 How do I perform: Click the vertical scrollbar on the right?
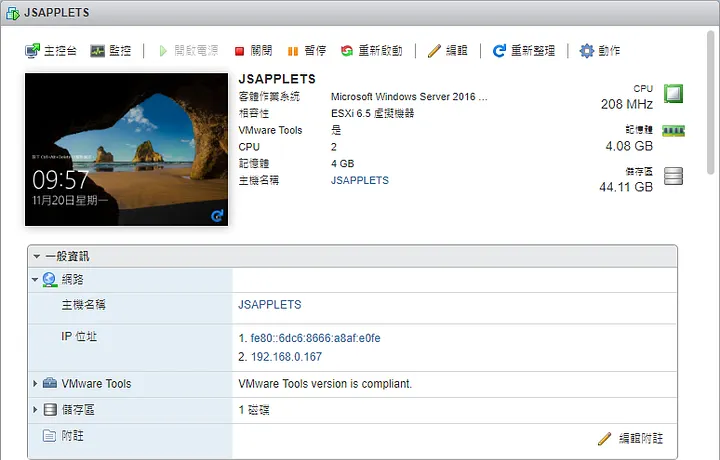(710, 101)
